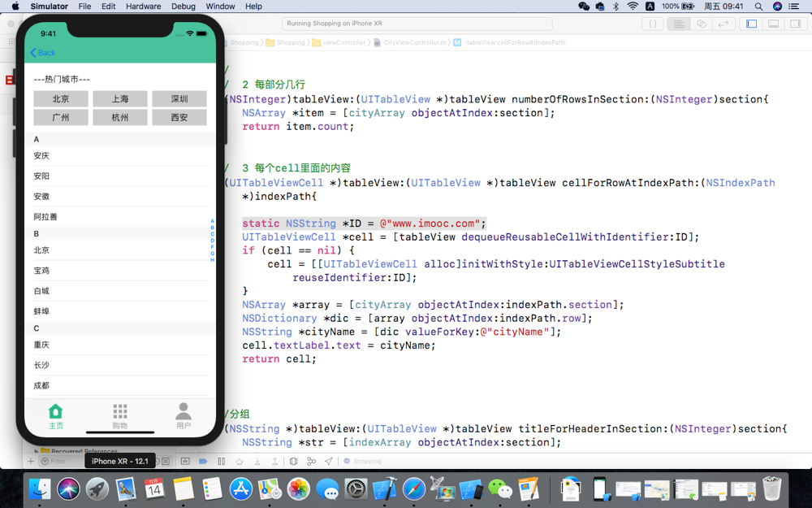Open the viewController folder in jump bar
Image resolution: width=812 pixels, height=508 pixels.
click(339, 42)
